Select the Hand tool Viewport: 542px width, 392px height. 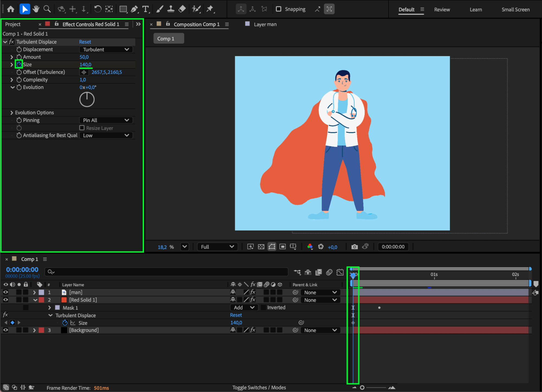click(x=36, y=9)
